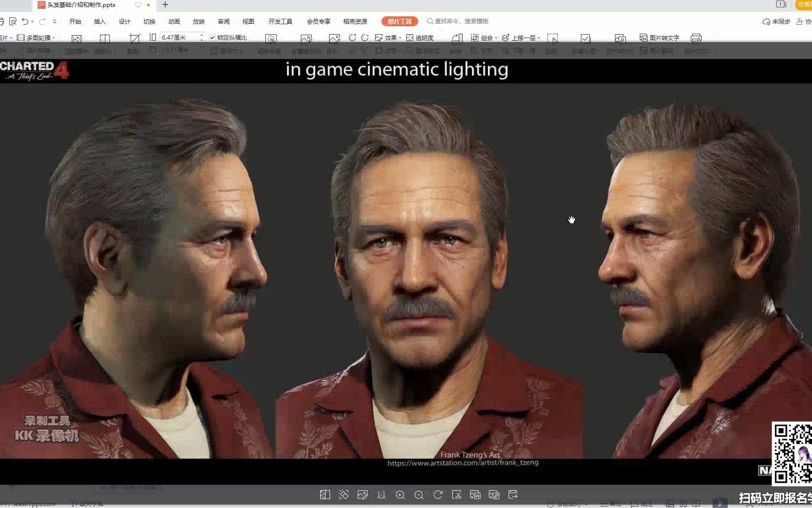
Task: Click the search commands field
Action: coord(458,21)
